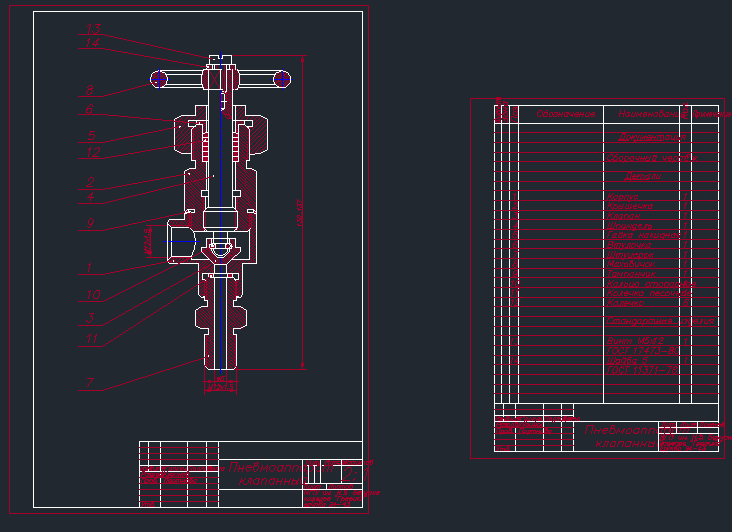Select the ГОСТ 11371-78 text
Image resolution: width=732 pixels, height=532 pixels.
tap(642, 370)
